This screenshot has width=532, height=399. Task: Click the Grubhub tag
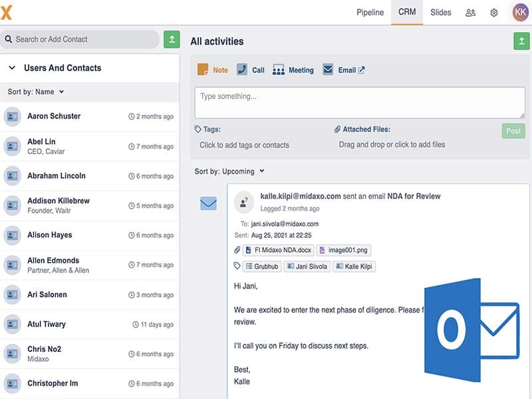(x=262, y=267)
